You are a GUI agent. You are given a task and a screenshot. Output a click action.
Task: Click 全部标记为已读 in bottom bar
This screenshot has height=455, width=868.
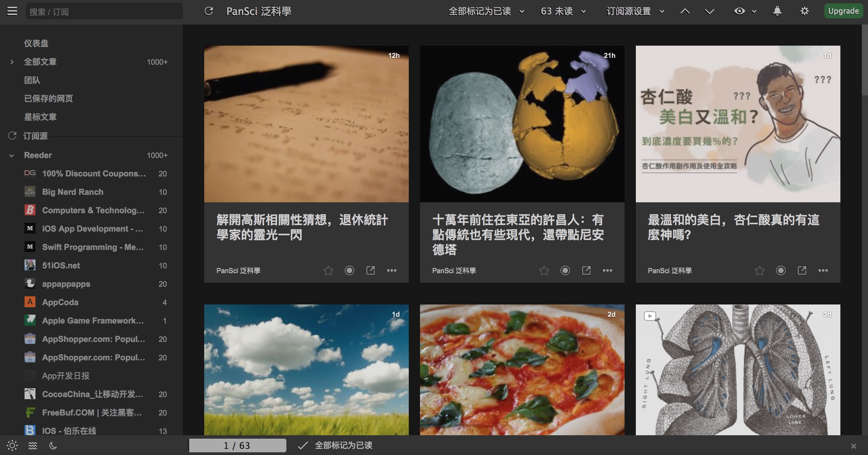(343, 445)
